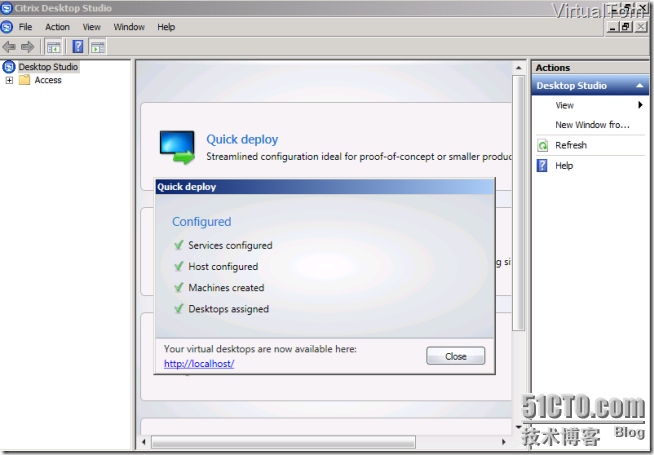This screenshot has height=455, width=654.
Task: Open the Window menu
Action: [129, 27]
